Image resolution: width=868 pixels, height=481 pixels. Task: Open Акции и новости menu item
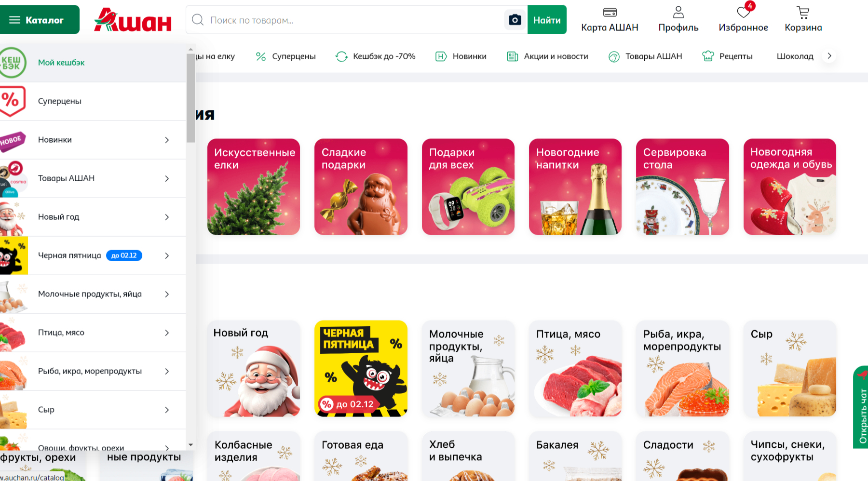click(547, 56)
